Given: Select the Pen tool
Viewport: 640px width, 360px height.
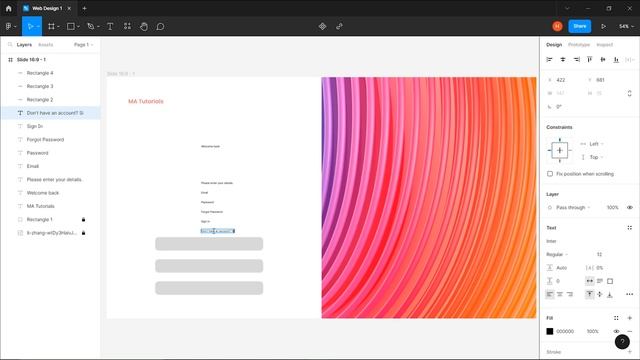Looking at the screenshot, I should (x=91, y=27).
